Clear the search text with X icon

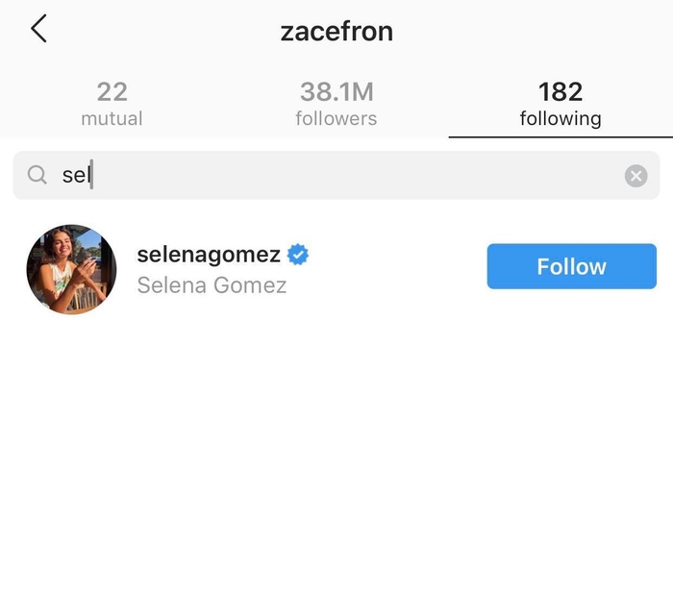pos(636,176)
